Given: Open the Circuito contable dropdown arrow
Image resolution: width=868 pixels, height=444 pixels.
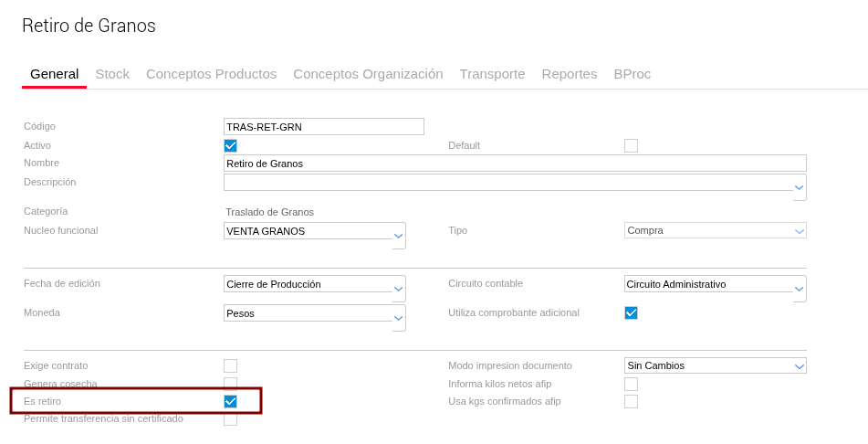Looking at the screenshot, I should coord(800,289).
